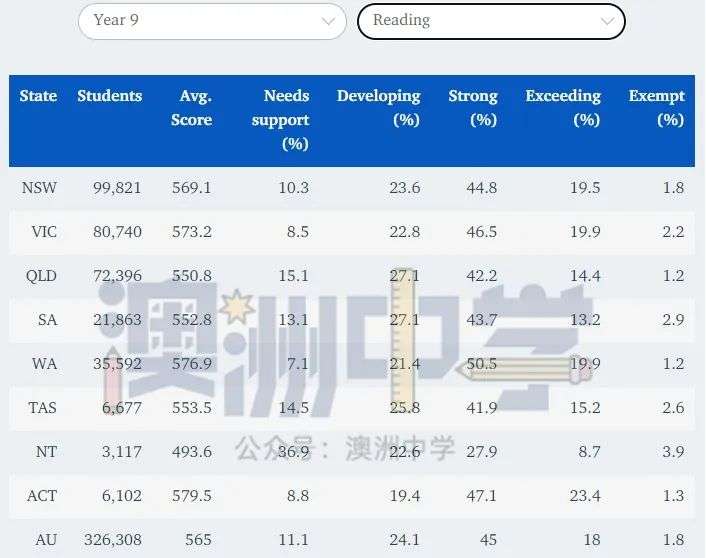Click the Students column header
Viewport: 706px width, 558px height.
click(109, 97)
